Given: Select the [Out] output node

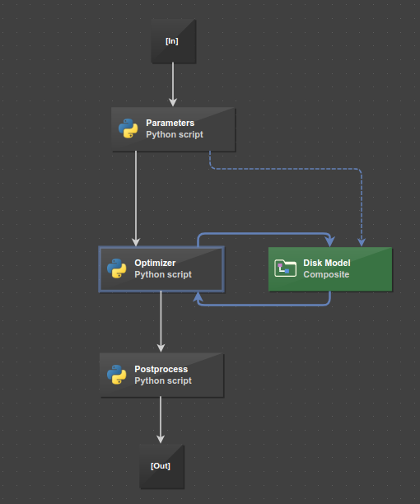Looking at the screenshot, I should (161, 466).
